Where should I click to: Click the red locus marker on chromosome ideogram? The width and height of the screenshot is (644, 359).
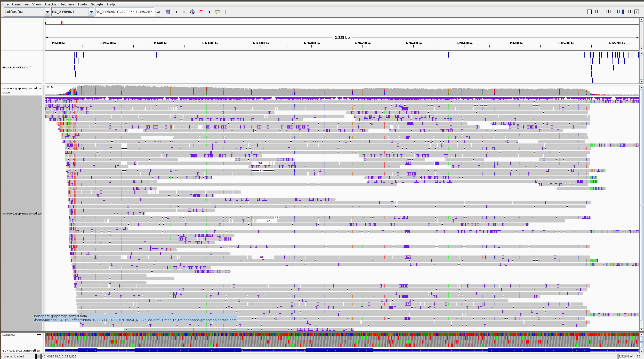[62, 23]
